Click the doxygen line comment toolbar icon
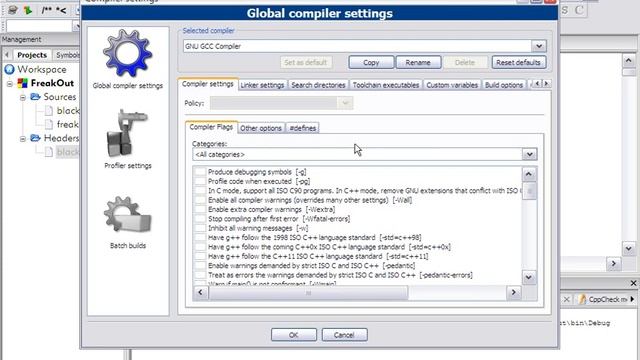Image resolution: width=640 pixels, height=360 pixels. tap(61, 10)
